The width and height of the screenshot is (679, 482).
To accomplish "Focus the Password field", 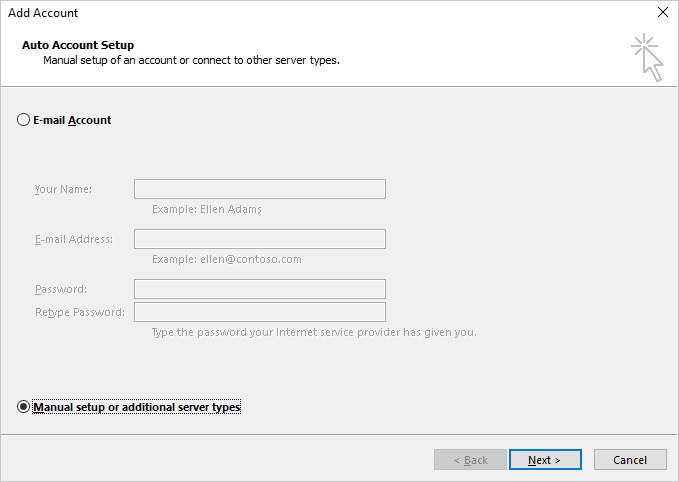I will (260, 289).
